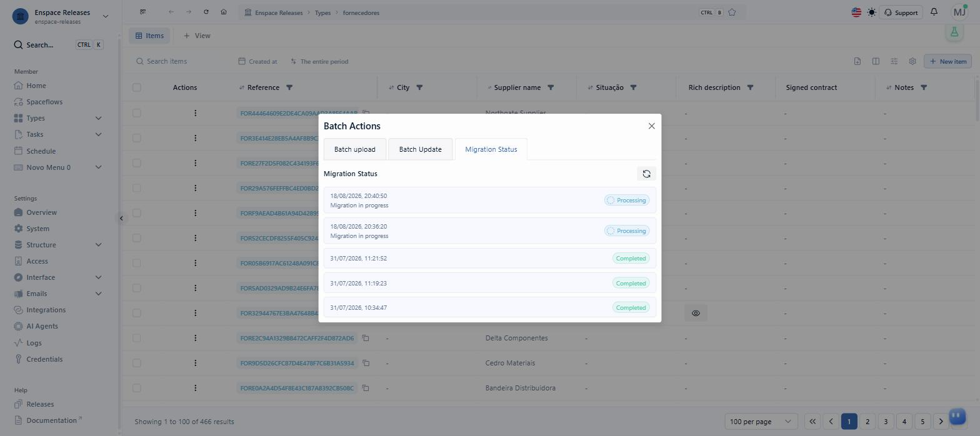
Task: Copy the reference FOR9D5D26CFC87D4E478F7C6B31A5934
Action: [x=366, y=363]
